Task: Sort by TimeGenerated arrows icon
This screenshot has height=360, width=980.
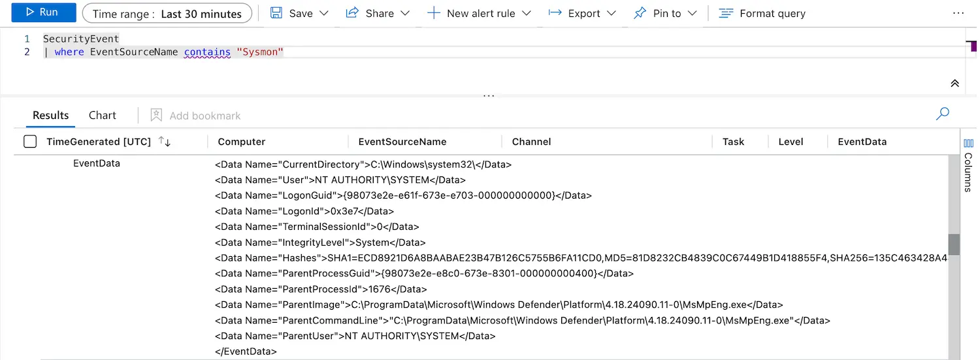Action: click(165, 141)
